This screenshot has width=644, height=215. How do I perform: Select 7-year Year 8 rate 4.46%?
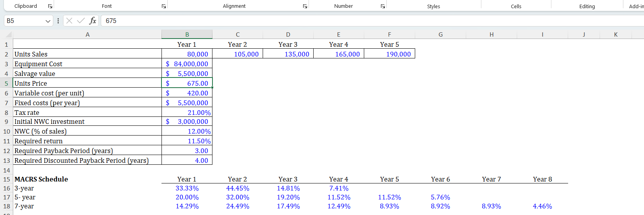click(542, 206)
